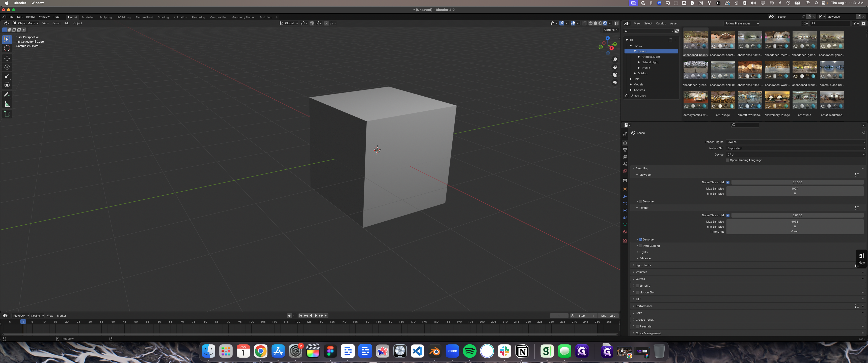Image resolution: width=868 pixels, height=363 pixels.
Task: Select the Add Cube tool
Action: (x=7, y=114)
